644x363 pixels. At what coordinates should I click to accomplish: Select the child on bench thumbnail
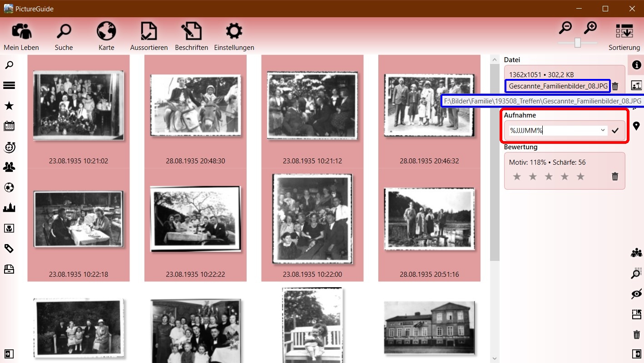(312, 325)
